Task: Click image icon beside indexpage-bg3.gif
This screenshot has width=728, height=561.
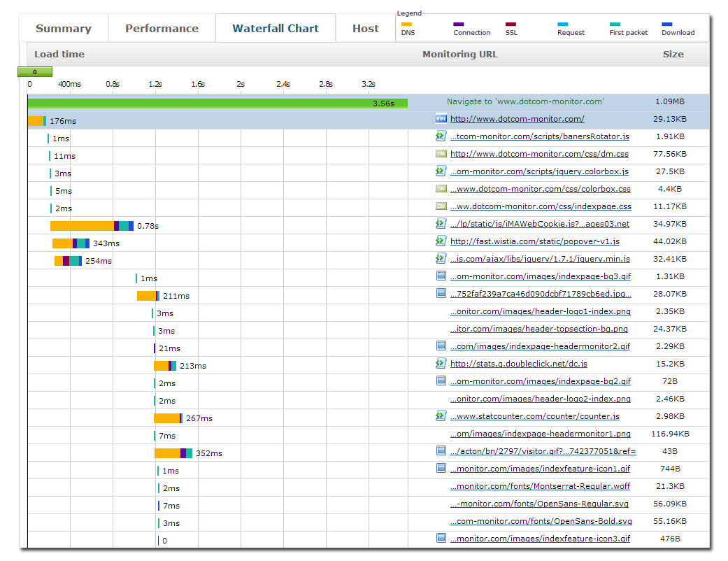Action: click(x=441, y=276)
